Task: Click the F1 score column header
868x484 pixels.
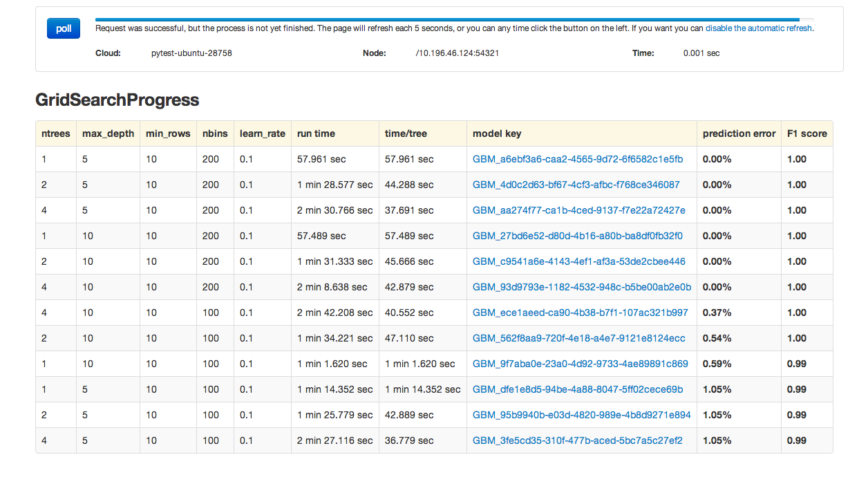Action: click(x=806, y=133)
